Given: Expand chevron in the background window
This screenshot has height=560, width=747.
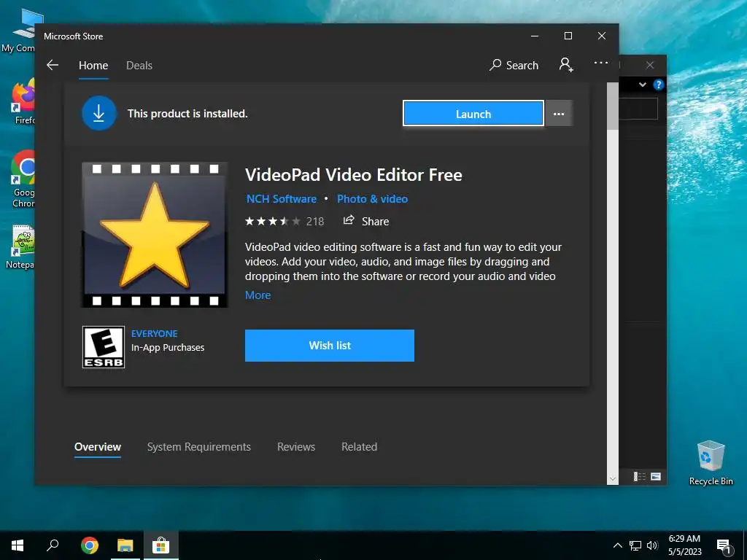Looking at the screenshot, I should [x=643, y=85].
